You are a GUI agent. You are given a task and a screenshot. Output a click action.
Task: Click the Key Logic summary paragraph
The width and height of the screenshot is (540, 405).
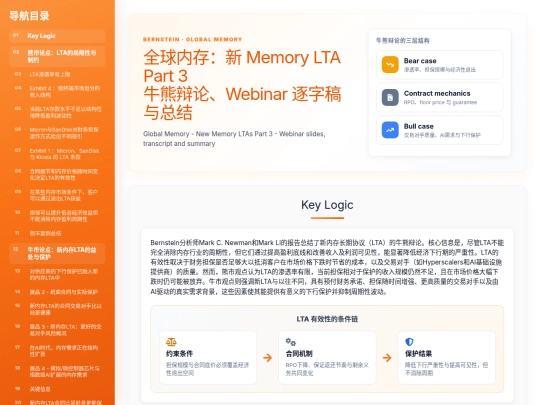[x=327, y=267]
